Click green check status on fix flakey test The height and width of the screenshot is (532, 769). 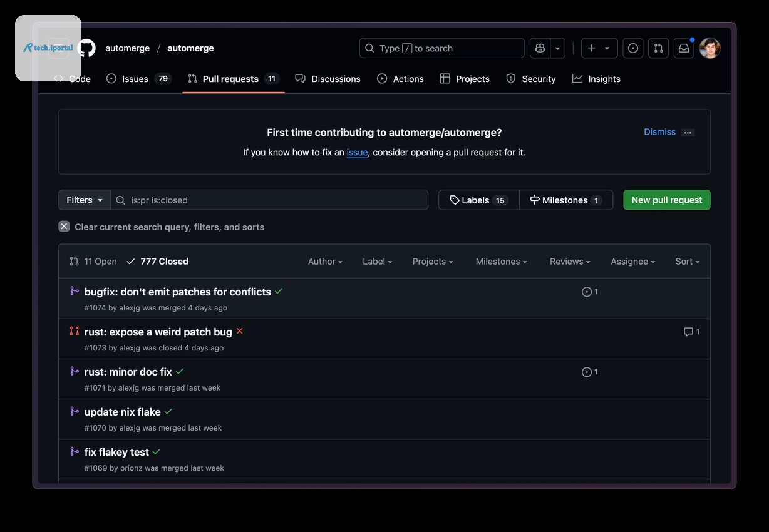point(157,451)
